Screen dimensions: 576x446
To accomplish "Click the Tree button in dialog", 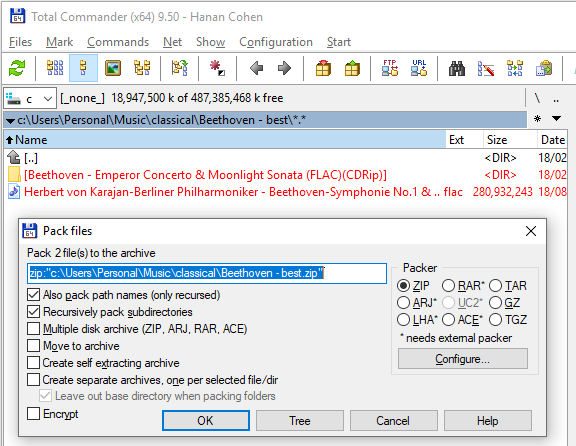I will click(x=300, y=420).
